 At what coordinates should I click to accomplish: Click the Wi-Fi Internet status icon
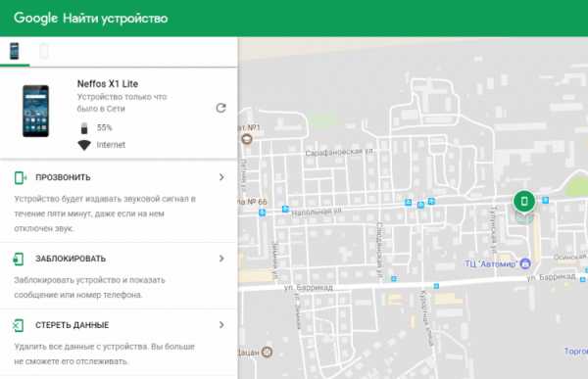pos(84,145)
